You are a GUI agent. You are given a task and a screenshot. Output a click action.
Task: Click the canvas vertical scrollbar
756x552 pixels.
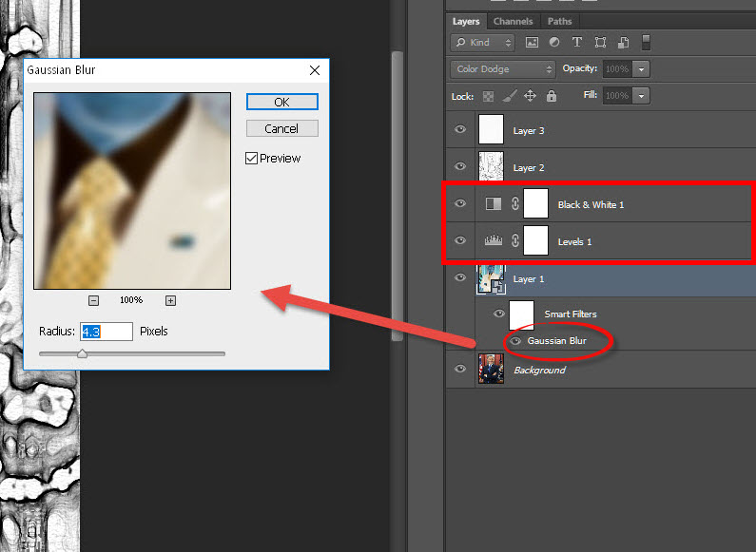click(x=397, y=197)
